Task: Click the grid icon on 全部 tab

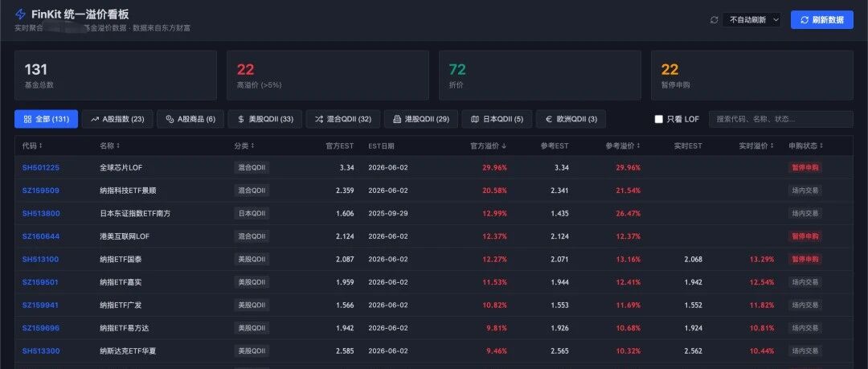Action: click(27, 119)
